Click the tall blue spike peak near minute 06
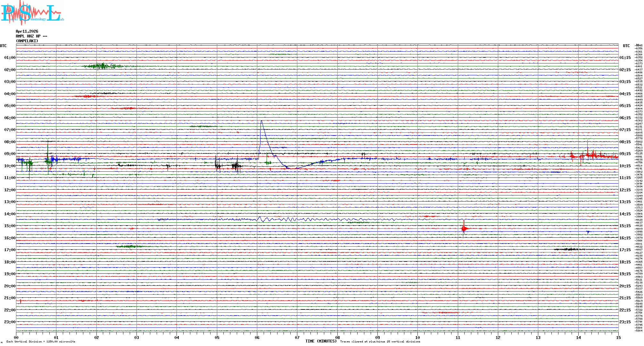Viewport: 644px width, 346px height. point(261,121)
